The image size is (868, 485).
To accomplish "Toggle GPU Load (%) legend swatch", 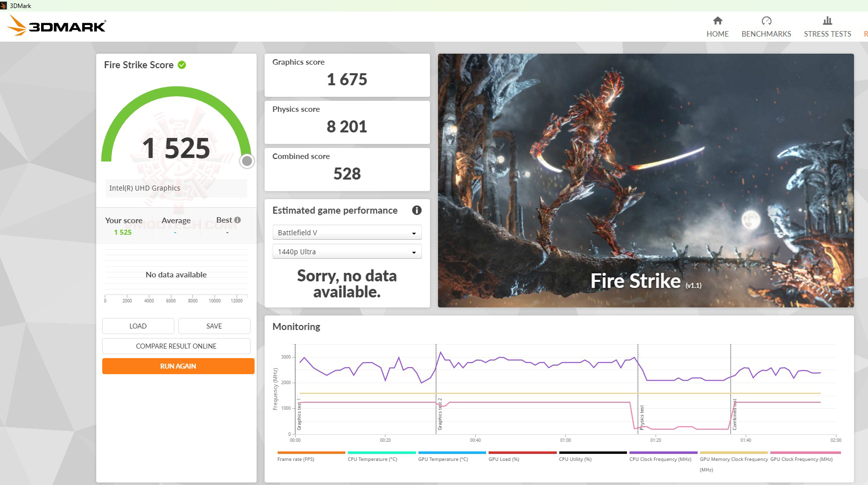I will tap(522, 452).
